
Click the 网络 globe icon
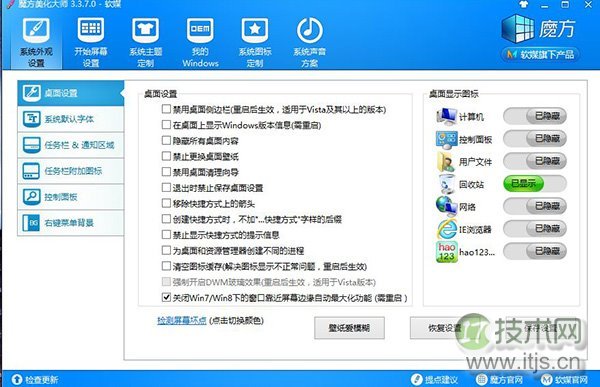pos(446,206)
